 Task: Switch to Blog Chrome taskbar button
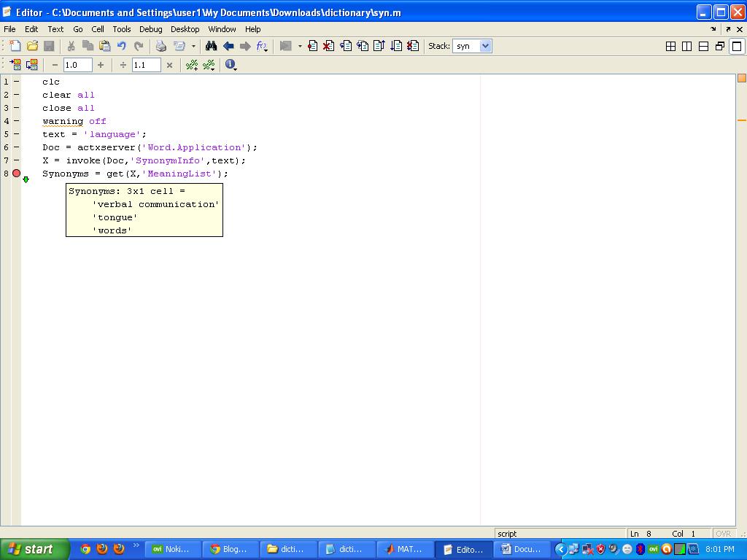coord(231,549)
